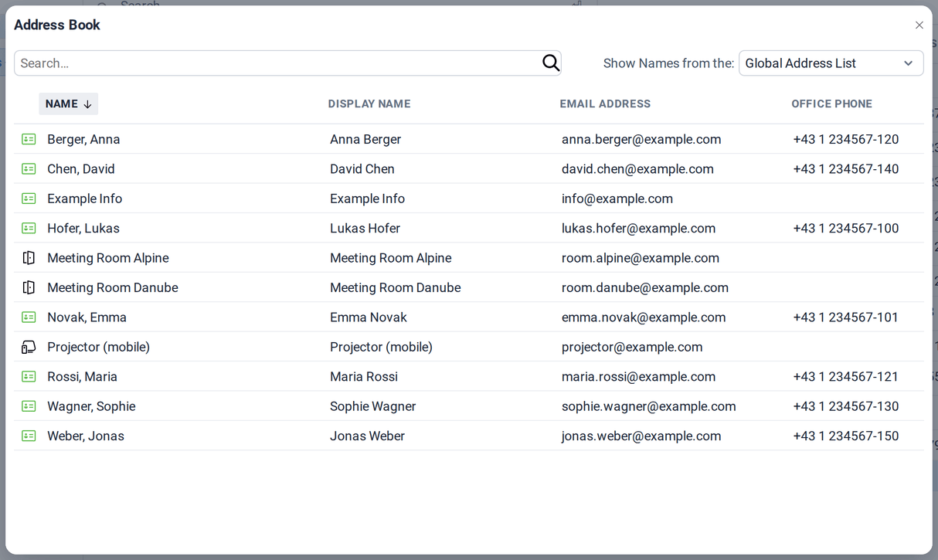Close the Address Book dialog
938x560 pixels.
pyautogui.click(x=919, y=25)
